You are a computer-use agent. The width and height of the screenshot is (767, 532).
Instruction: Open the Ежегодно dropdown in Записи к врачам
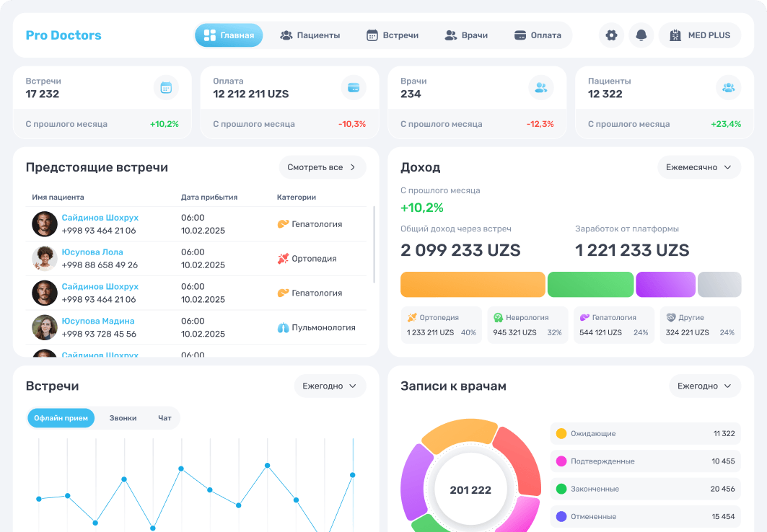[705, 386]
